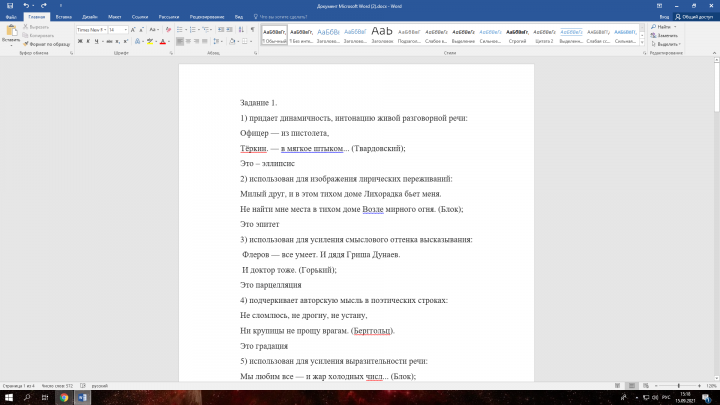Apply the large 'Заголовок' (Title) Aab style
Image resolution: width=720 pixels, height=405 pixels.
coord(382,35)
